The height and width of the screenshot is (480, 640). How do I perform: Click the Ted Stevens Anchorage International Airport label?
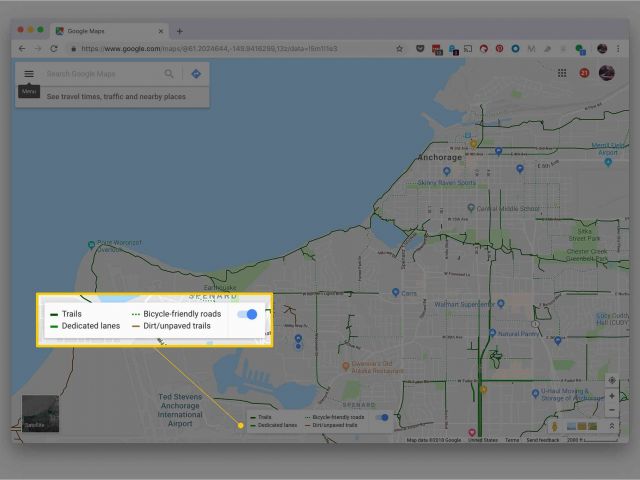click(x=180, y=410)
